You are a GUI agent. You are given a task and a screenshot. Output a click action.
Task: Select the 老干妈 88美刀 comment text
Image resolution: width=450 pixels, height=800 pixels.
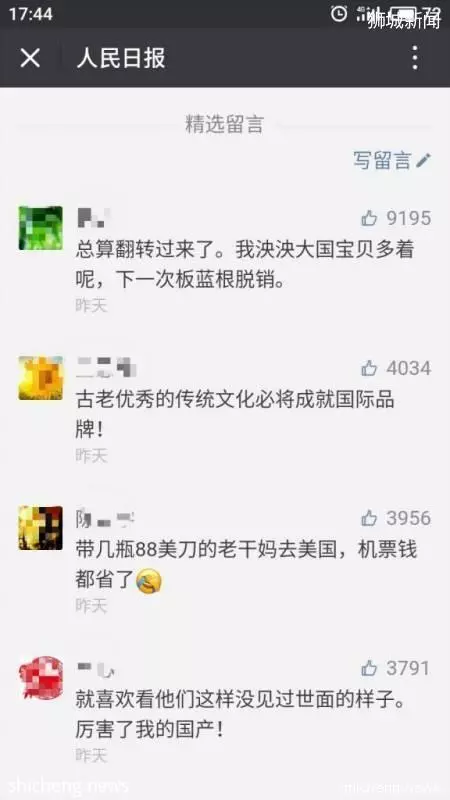[x=246, y=565]
